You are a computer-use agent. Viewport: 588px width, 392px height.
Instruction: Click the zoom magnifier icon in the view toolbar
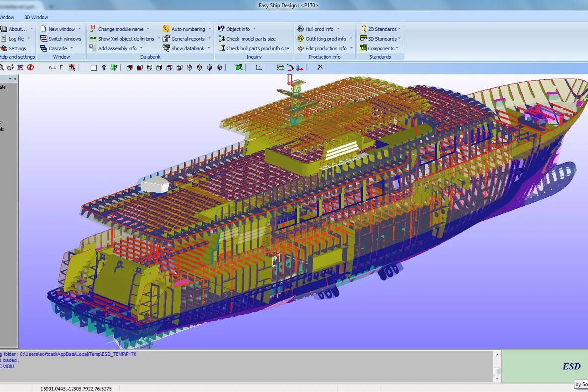pos(1,67)
